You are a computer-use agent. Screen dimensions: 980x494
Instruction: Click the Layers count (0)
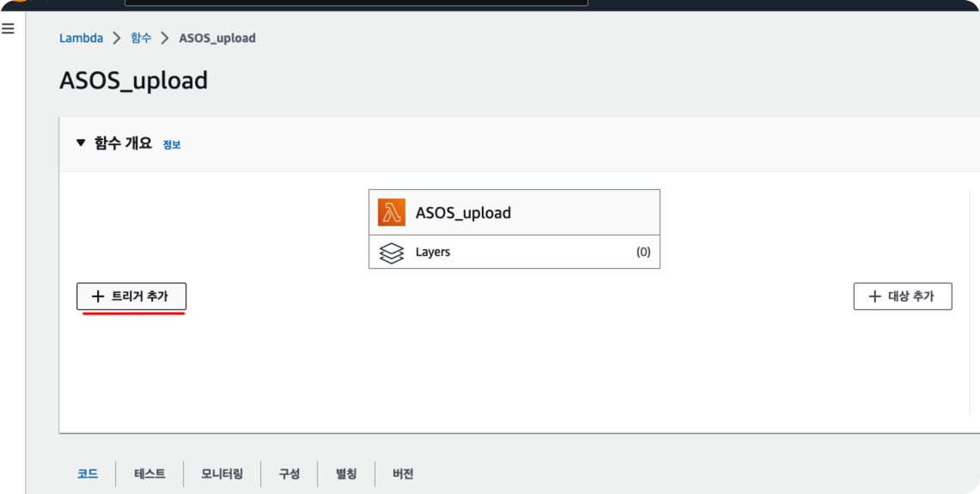(643, 253)
